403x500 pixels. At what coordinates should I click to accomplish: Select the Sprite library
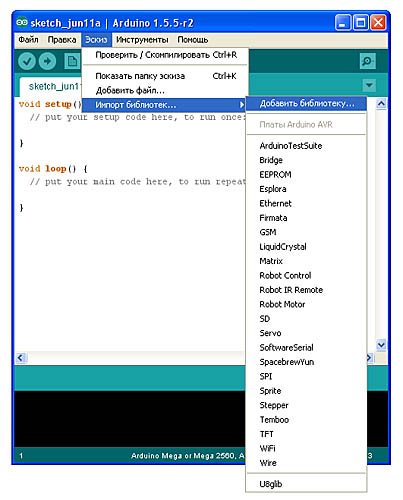coord(306,391)
